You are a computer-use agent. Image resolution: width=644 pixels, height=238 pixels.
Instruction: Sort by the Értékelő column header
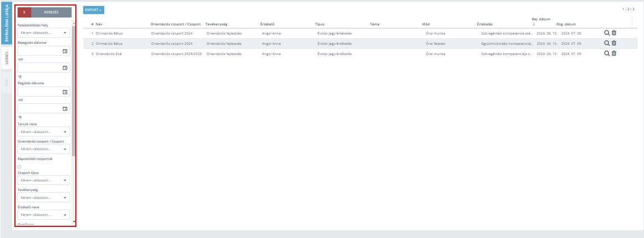[x=267, y=24]
